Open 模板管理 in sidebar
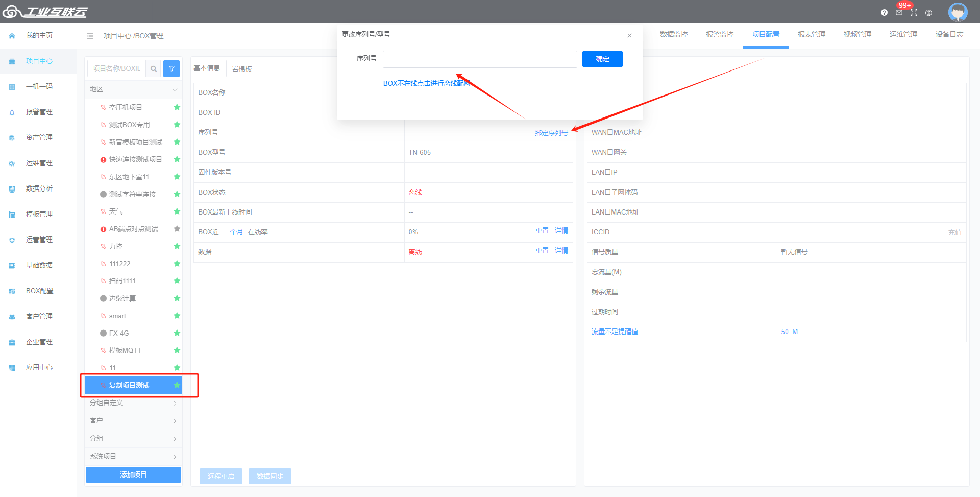Screen dimensions: 980x497 [x=38, y=214]
